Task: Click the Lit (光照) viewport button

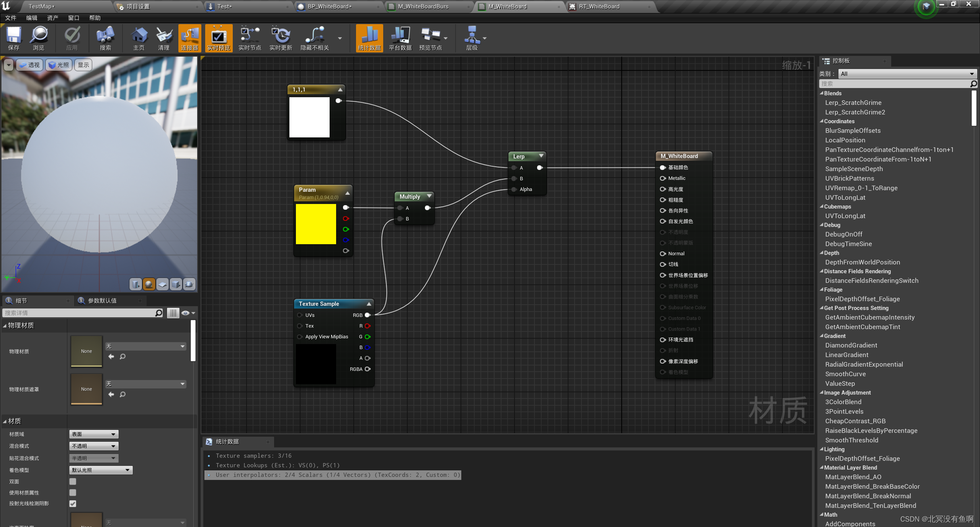Action: (x=59, y=65)
